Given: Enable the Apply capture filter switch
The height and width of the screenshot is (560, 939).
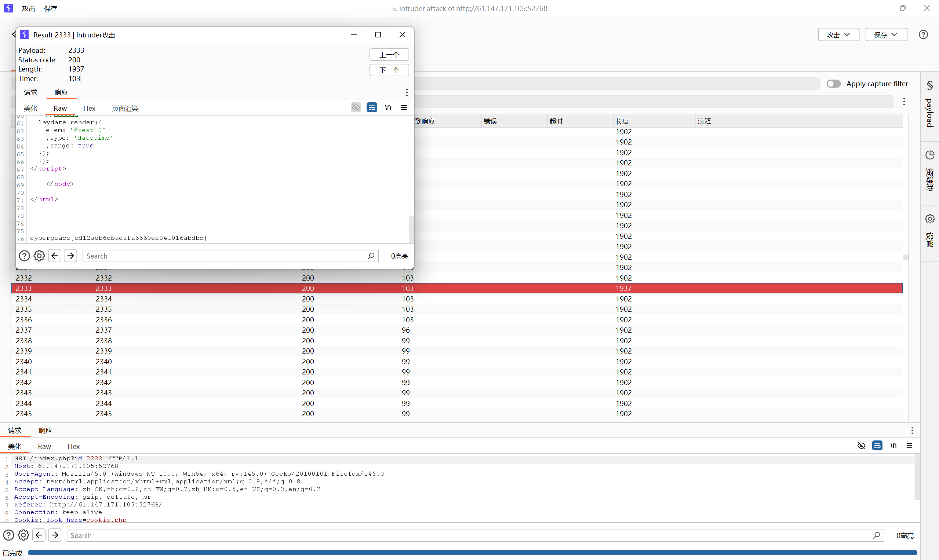Looking at the screenshot, I should pyautogui.click(x=833, y=84).
